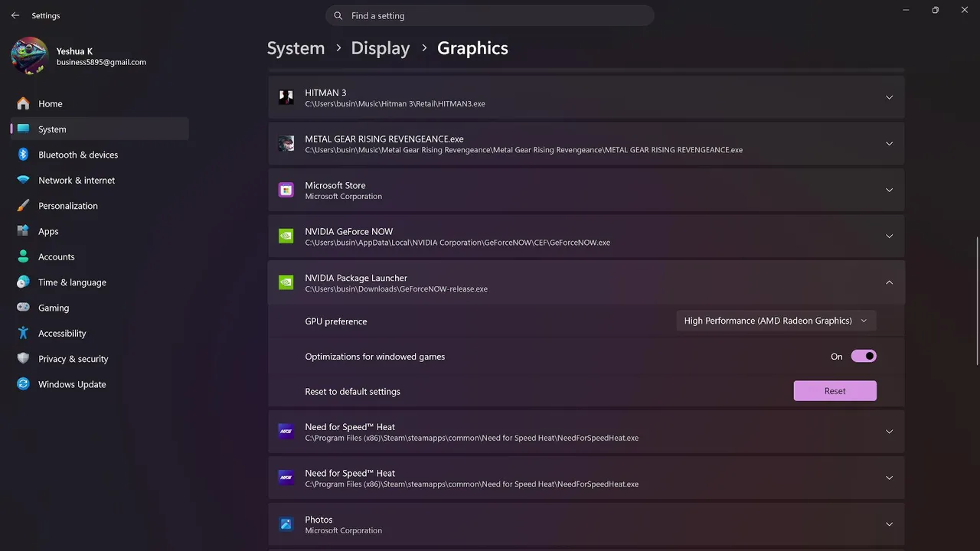The width and height of the screenshot is (980, 551).
Task: Click the GPU preference label
Action: [x=336, y=321]
